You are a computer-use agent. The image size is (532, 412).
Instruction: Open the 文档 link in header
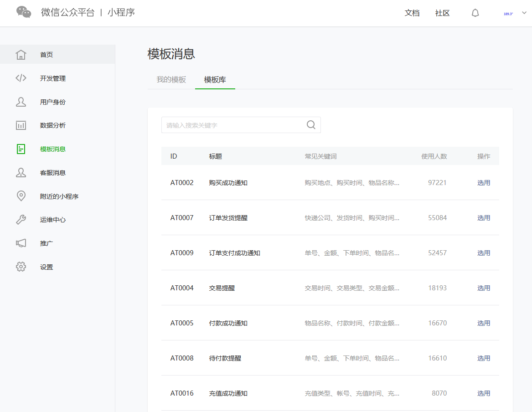412,13
